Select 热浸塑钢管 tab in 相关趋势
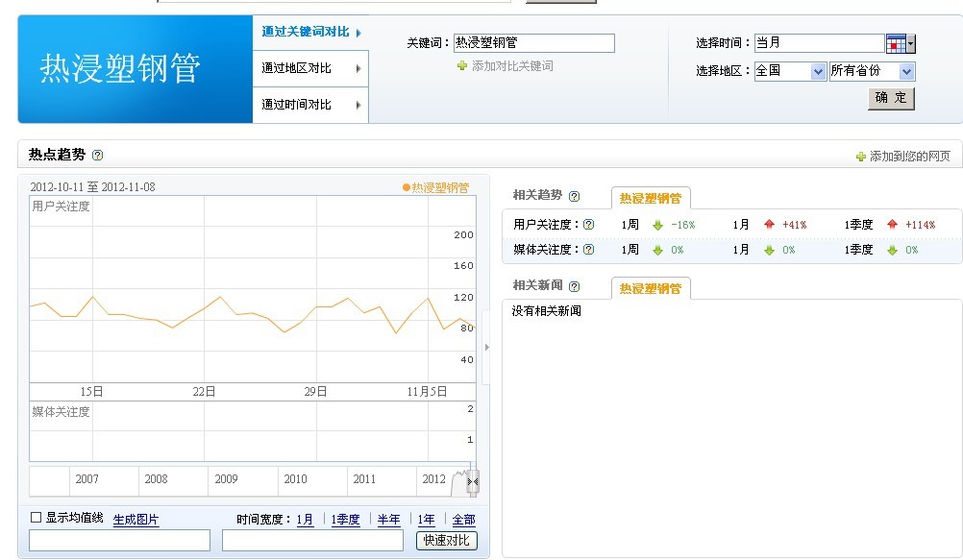This screenshot has height=560, width=963. tap(651, 198)
